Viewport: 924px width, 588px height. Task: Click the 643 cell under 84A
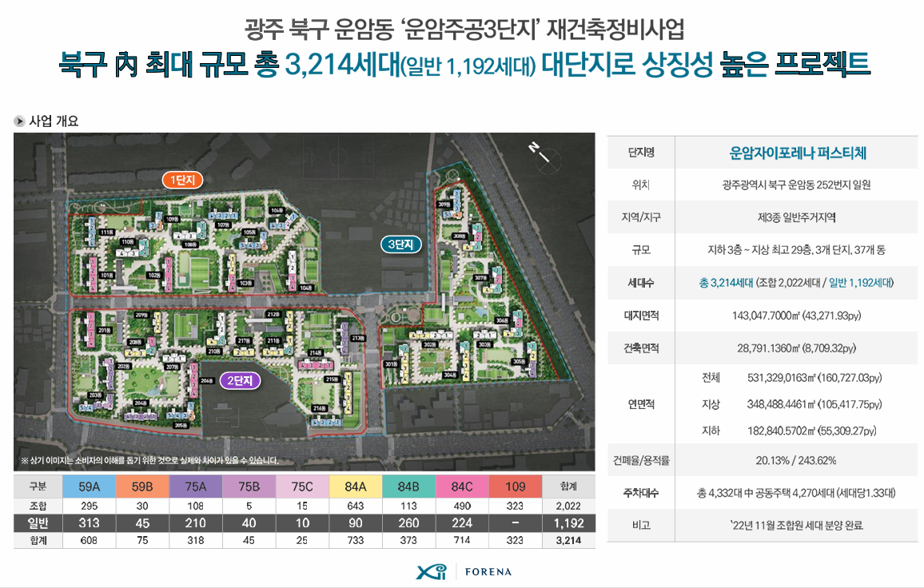356,506
